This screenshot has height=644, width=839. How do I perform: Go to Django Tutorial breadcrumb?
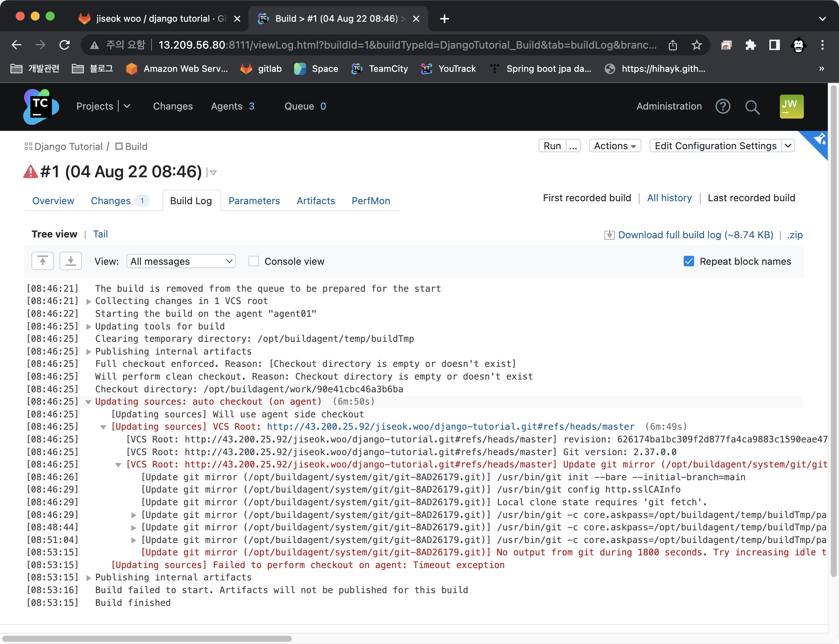(68, 147)
